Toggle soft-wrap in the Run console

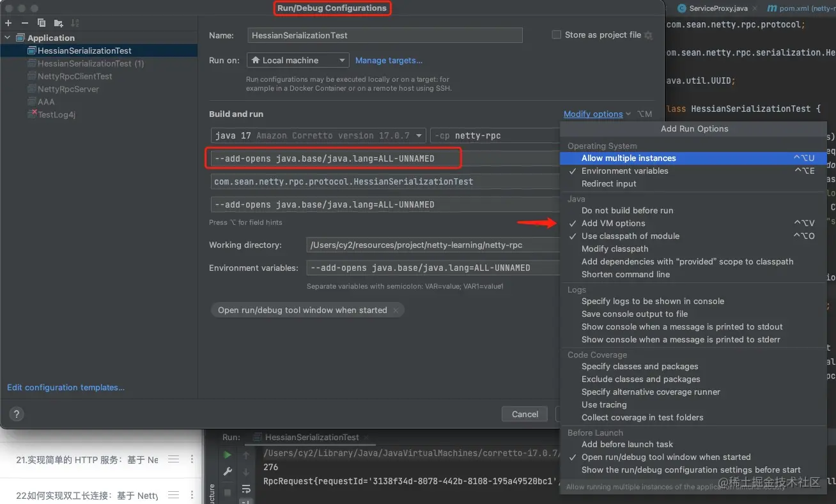pos(246,489)
